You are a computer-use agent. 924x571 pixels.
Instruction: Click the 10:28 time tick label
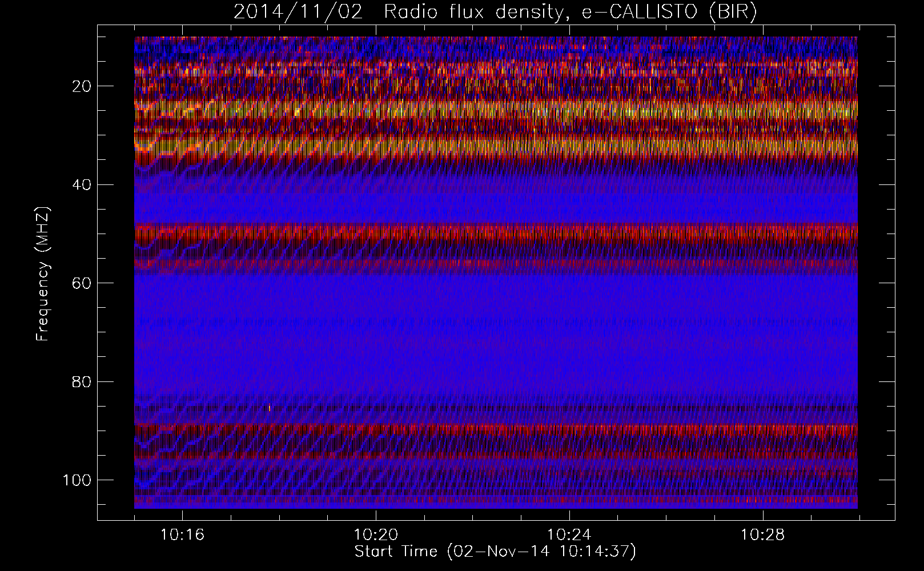click(763, 535)
